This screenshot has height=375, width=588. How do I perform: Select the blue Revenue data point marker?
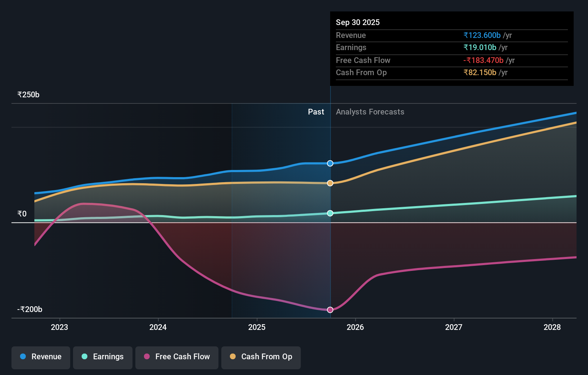[x=330, y=163]
